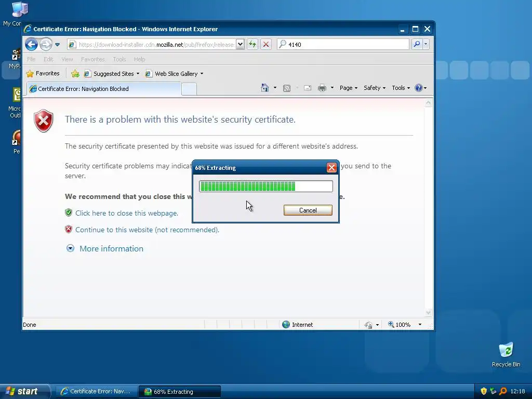
Task: Click the security shield tray icon
Action: tap(484, 391)
